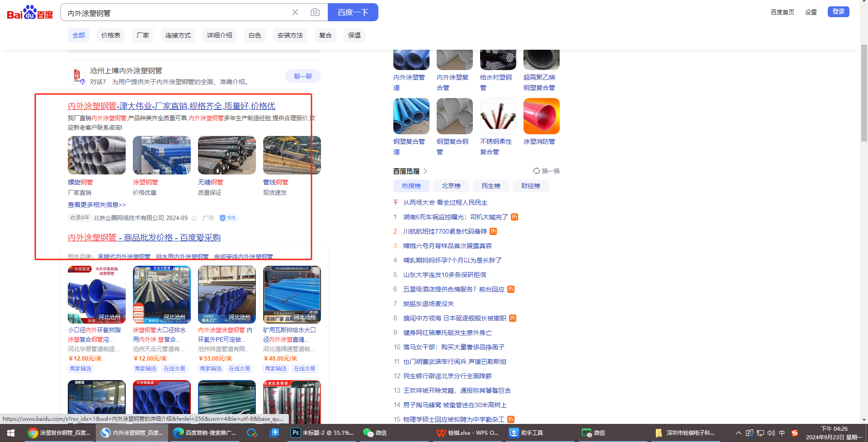Open the 涂塑消防管 red pipe image

click(542, 116)
